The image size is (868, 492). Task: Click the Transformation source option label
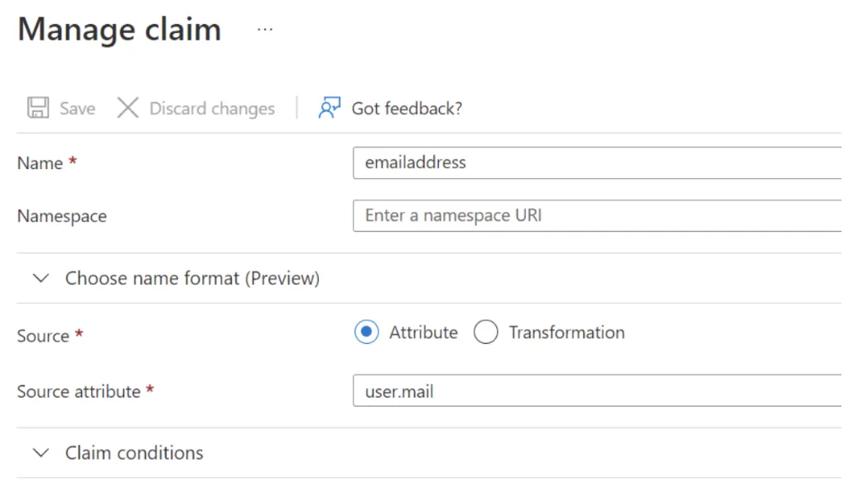pos(567,332)
